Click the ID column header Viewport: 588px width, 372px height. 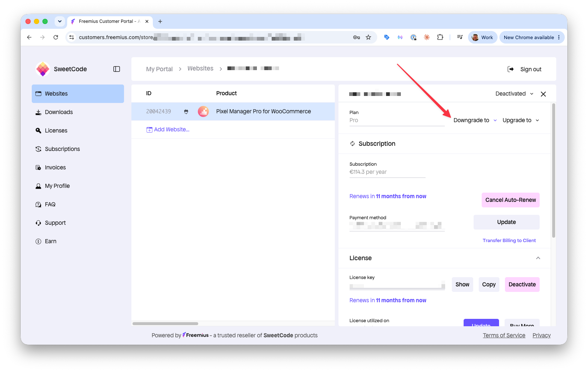(149, 93)
